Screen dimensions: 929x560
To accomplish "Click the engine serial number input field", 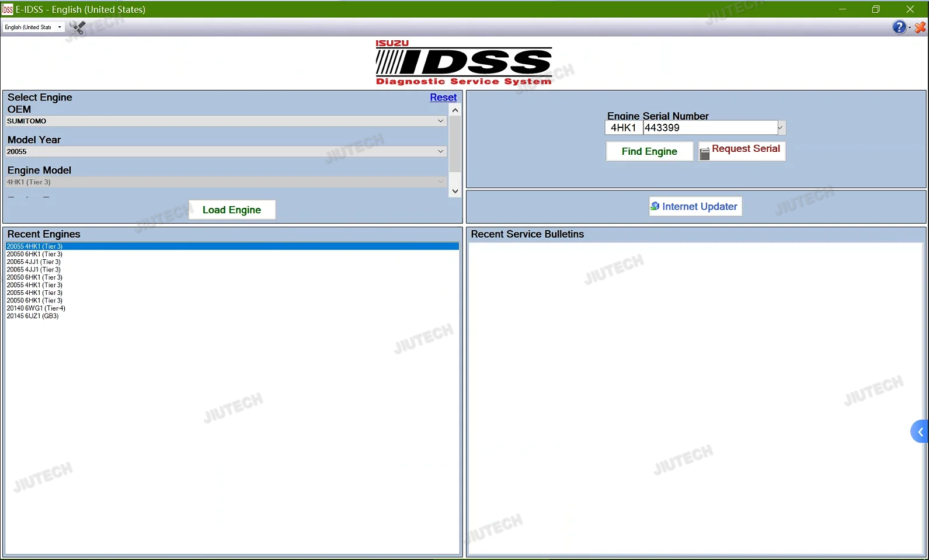I will [x=709, y=128].
